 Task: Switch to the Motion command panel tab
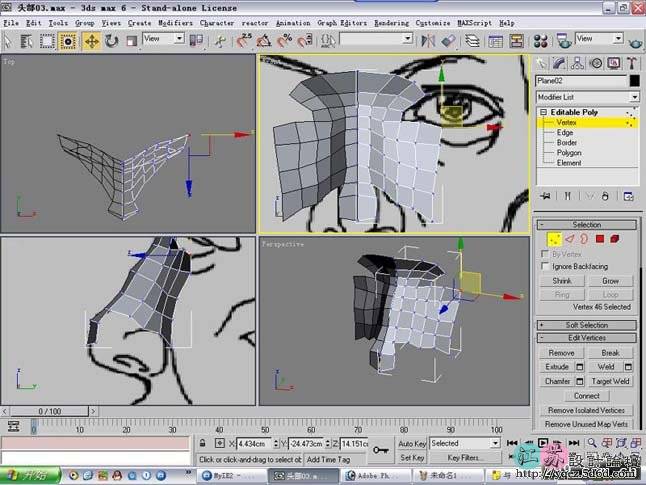point(596,63)
